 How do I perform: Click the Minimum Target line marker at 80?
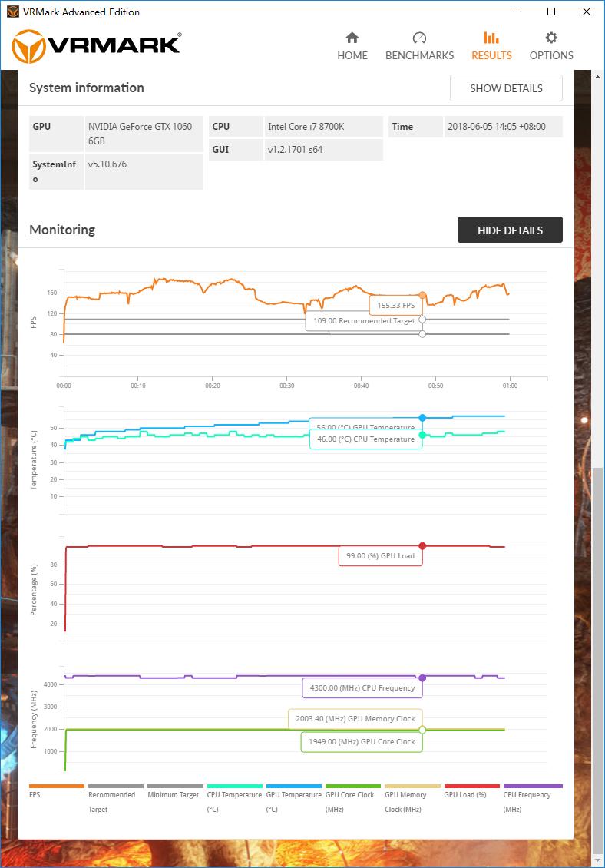(x=422, y=334)
